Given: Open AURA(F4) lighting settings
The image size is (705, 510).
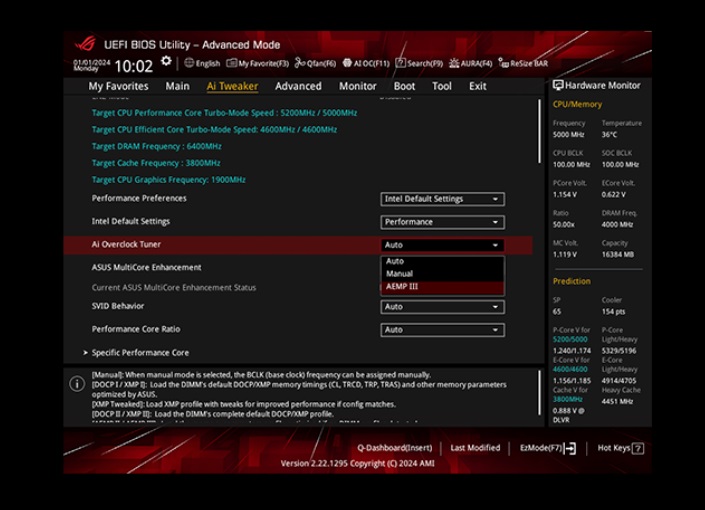Looking at the screenshot, I should tap(470, 63).
